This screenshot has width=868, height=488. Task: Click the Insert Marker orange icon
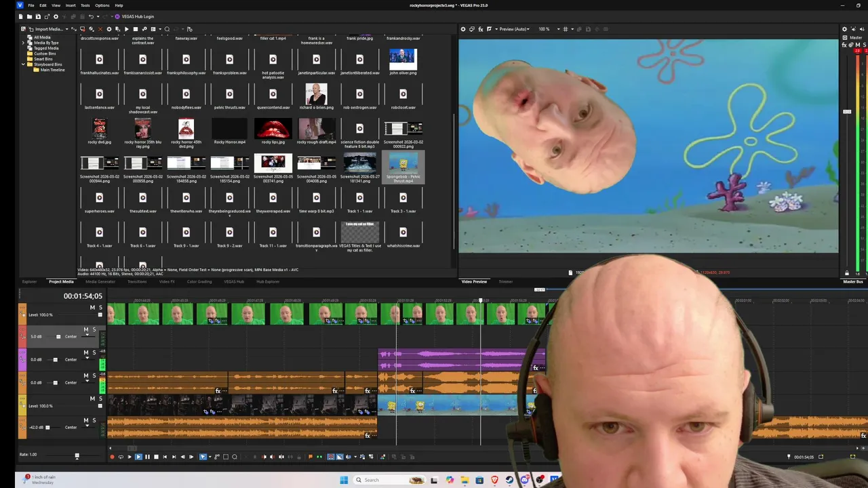(x=310, y=457)
